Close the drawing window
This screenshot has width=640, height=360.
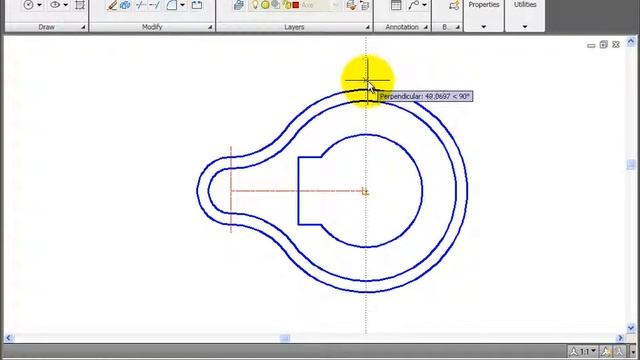coord(616,44)
